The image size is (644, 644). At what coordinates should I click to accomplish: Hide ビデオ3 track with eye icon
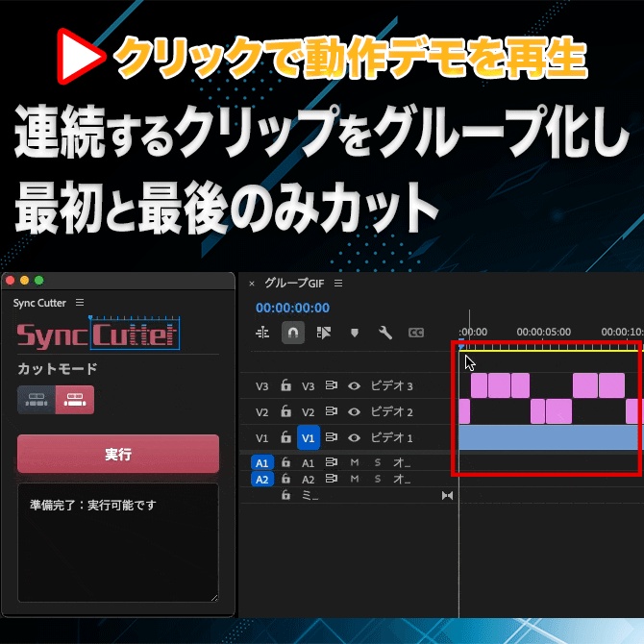pos(354,386)
